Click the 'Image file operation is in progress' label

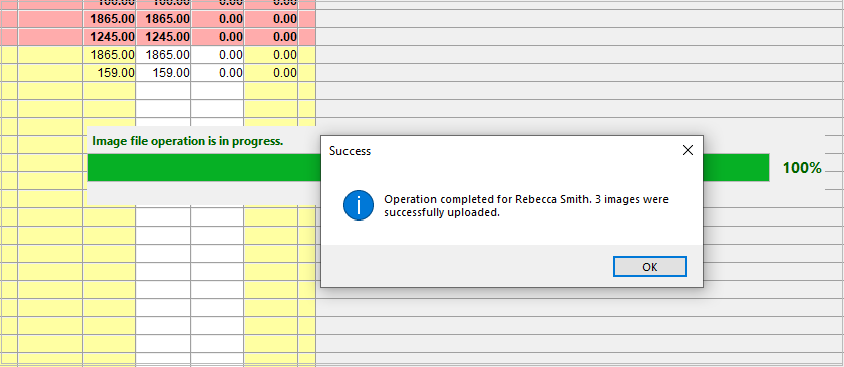188,141
